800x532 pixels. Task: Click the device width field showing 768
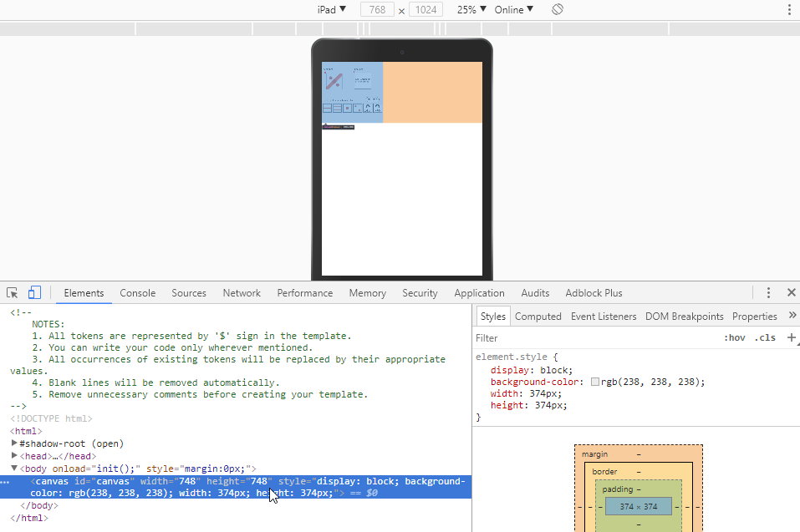[x=377, y=9]
